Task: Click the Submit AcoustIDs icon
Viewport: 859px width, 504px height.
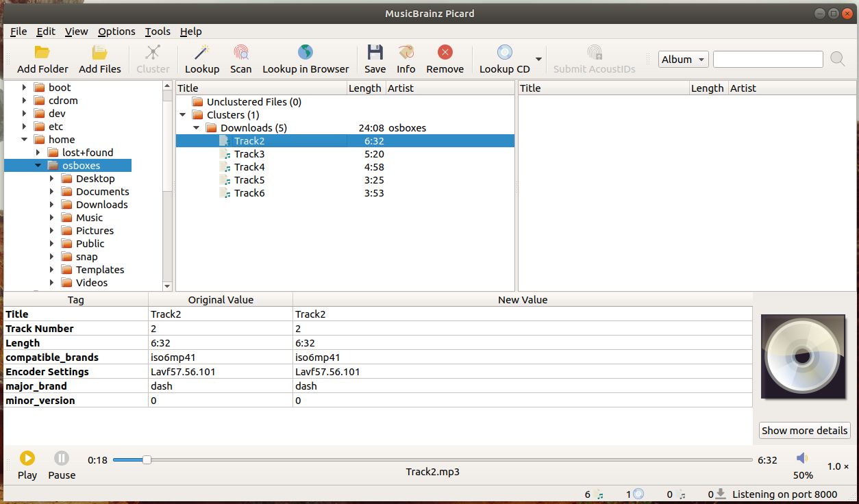Action: pyautogui.click(x=595, y=53)
